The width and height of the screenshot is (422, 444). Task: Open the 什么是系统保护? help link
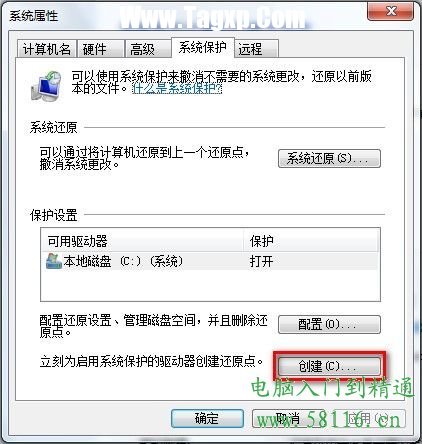177,89
